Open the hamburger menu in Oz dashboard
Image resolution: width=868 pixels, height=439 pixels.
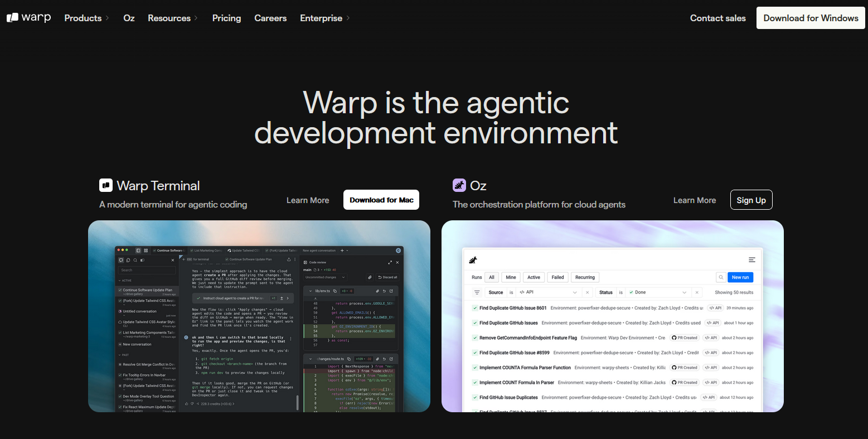[751, 260]
